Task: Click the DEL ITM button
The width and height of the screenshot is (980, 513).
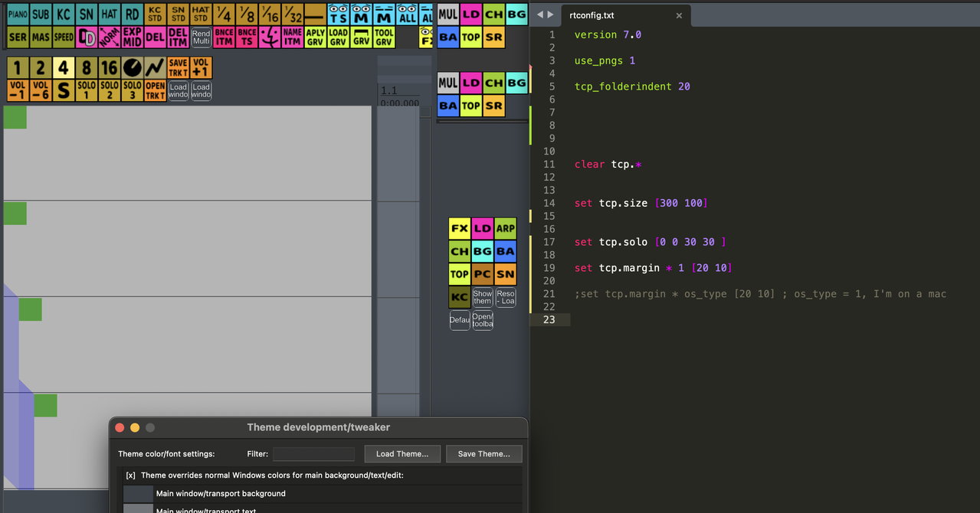Action: [179, 37]
